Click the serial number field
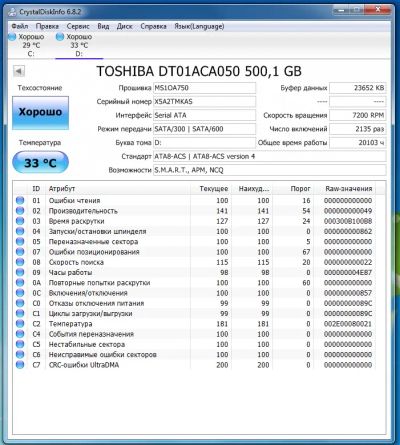 pos(204,102)
